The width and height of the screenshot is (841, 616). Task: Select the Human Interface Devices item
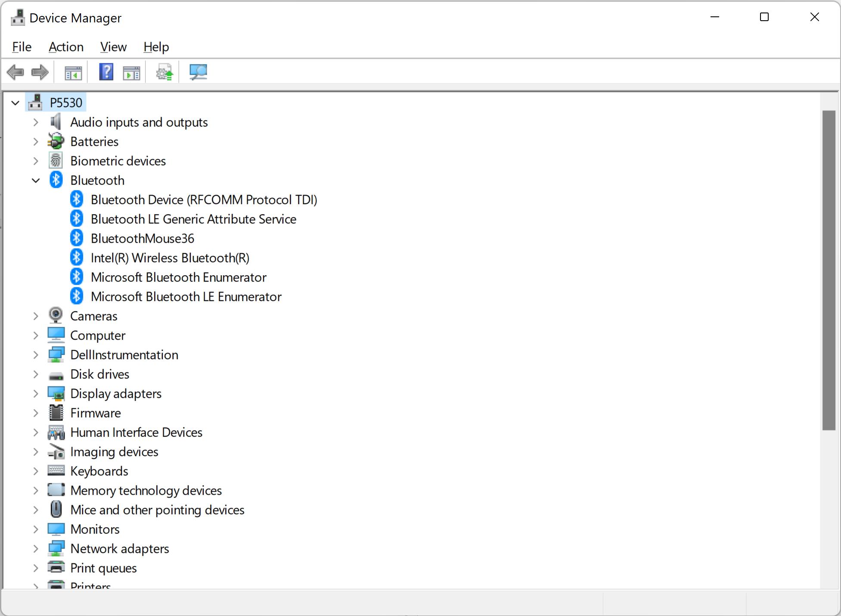click(x=136, y=432)
